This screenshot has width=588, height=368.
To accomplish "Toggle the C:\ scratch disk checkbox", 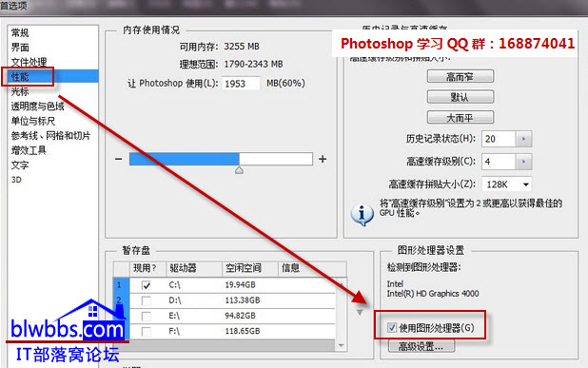I will tap(147, 285).
